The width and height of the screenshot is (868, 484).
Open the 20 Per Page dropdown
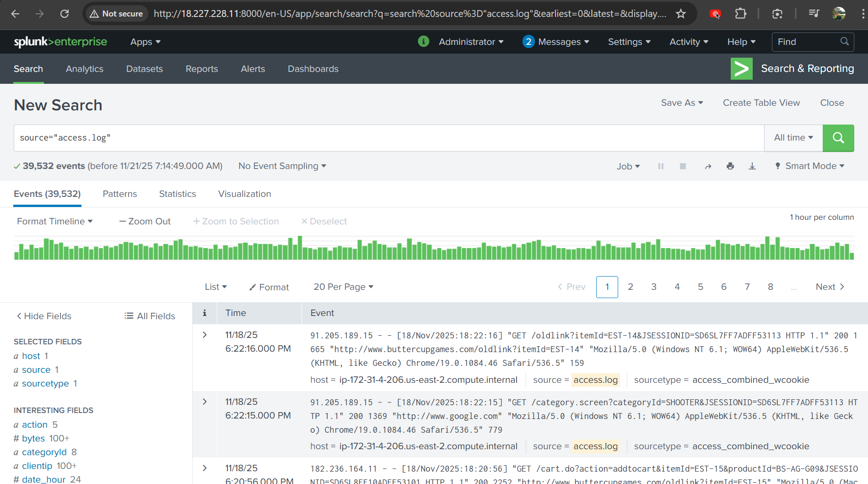pyautogui.click(x=343, y=287)
